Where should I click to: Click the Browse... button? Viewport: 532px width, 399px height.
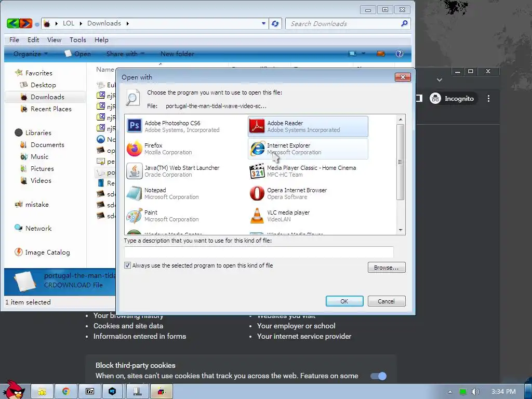pyautogui.click(x=387, y=268)
